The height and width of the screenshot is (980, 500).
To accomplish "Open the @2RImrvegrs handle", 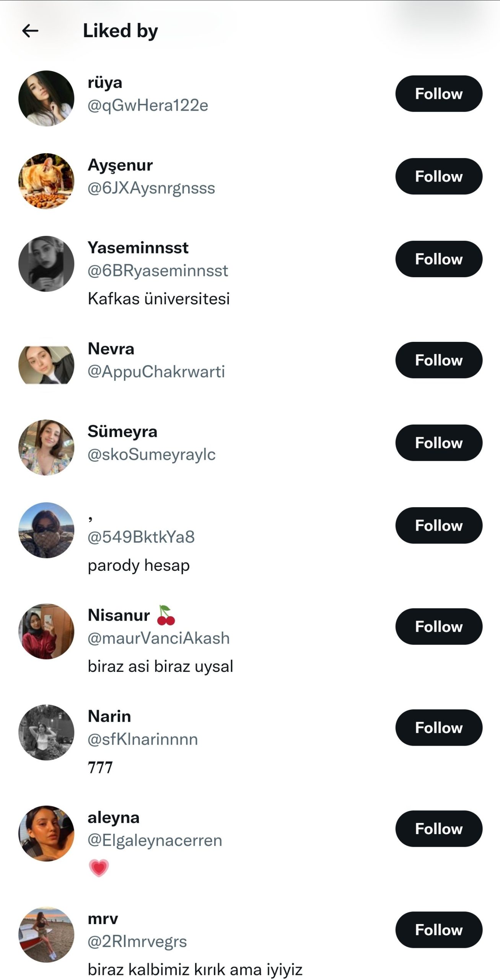I will [x=137, y=942].
